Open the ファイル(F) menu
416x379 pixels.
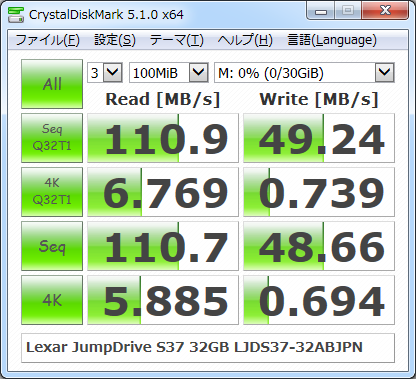pos(47,40)
